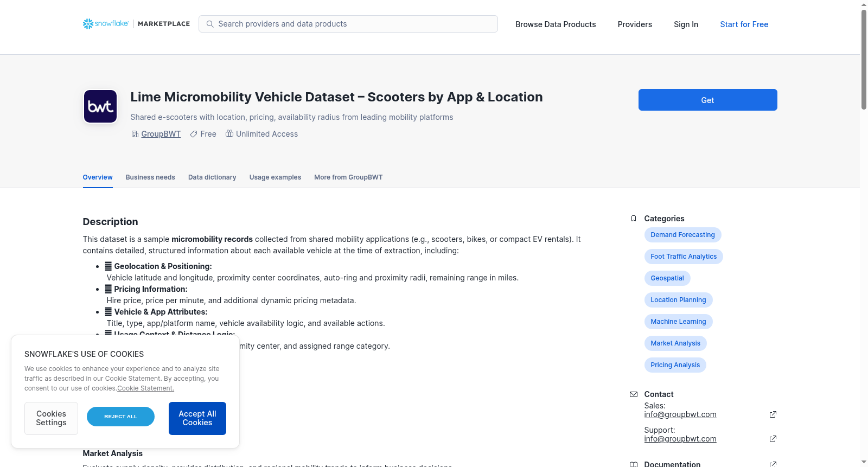Click the Documentation book icon
Viewport: 868px width, 467px height.
coord(634,464)
